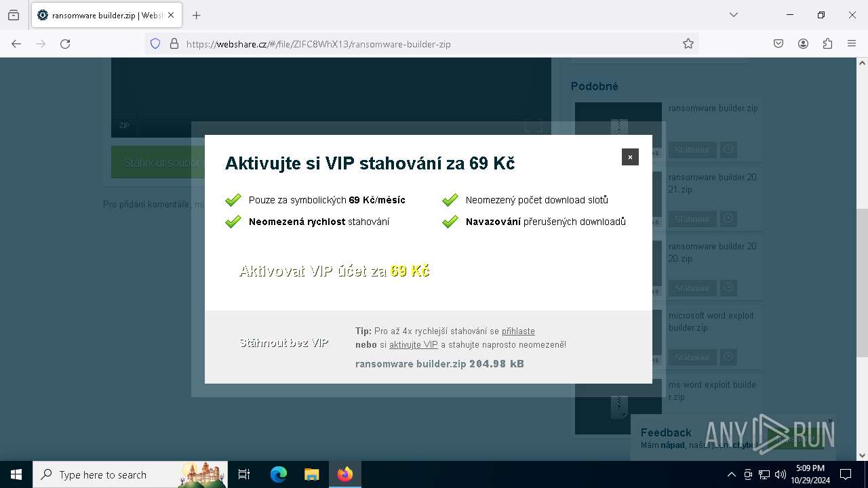Screen dimensions: 868x488
Task: Close the VIP download modal
Action: tap(630, 157)
